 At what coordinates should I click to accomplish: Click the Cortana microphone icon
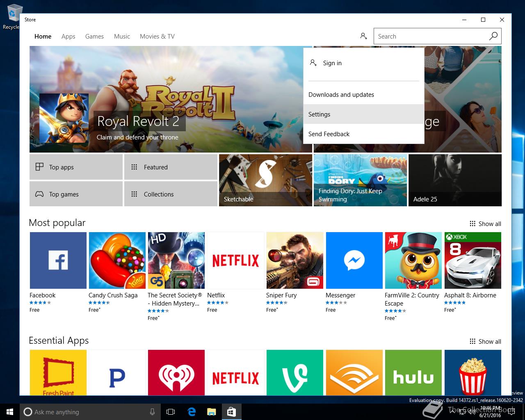pos(152,412)
